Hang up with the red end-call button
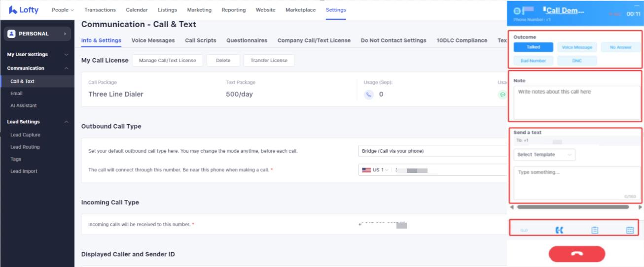Image resolution: width=644 pixels, height=267 pixels. click(577, 254)
